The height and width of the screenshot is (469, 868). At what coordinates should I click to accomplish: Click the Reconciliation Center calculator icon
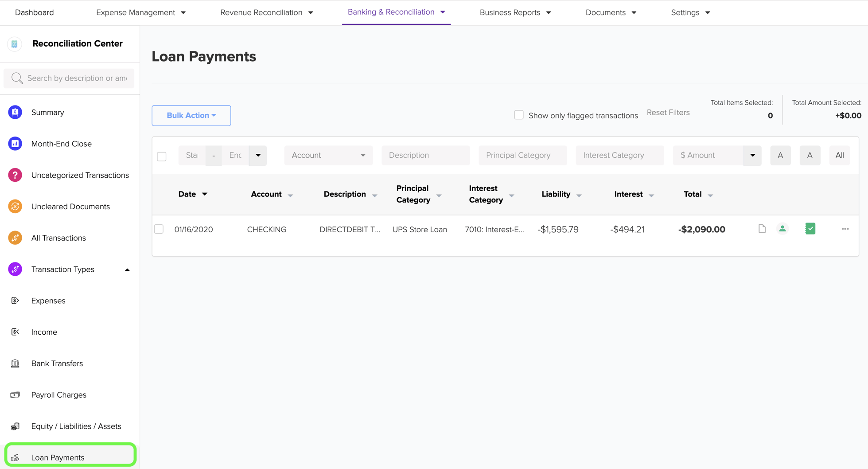[15, 44]
